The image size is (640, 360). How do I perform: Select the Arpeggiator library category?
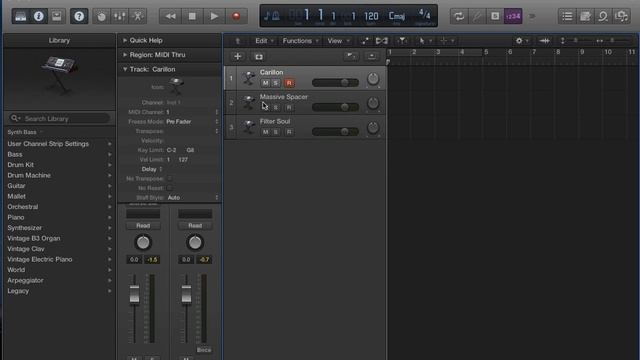pyautogui.click(x=59, y=280)
